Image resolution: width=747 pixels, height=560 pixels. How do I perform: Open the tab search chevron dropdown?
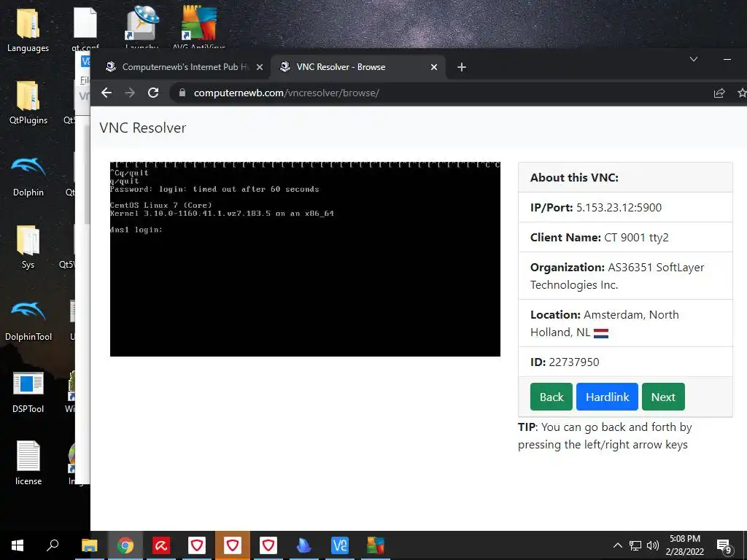coord(694,59)
